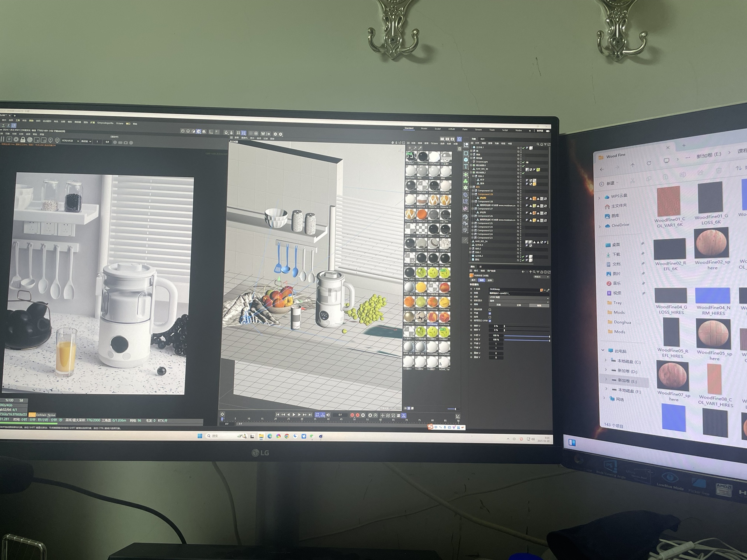Screen dimensions: 747x560
Task: Open the light object tool icon
Action: (465, 230)
